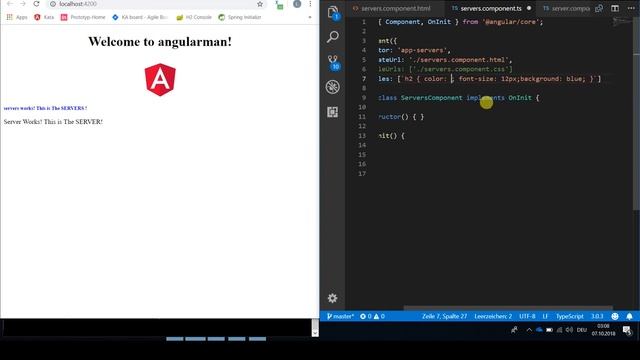
Task: Click the errors and warnings count
Action: click(372, 316)
